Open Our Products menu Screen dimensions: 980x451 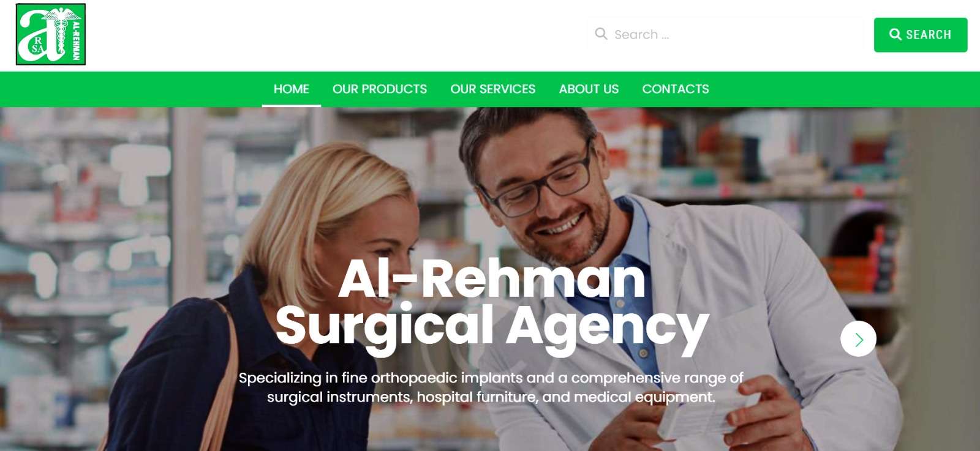(380, 89)
